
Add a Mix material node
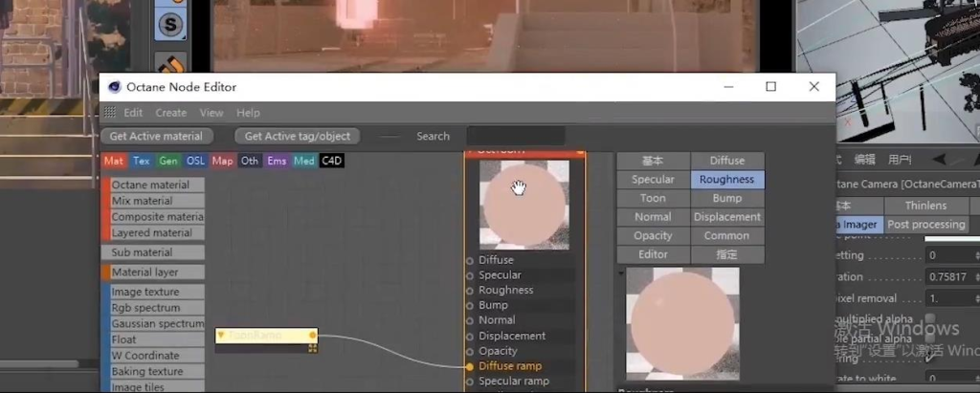pos(152,201)
